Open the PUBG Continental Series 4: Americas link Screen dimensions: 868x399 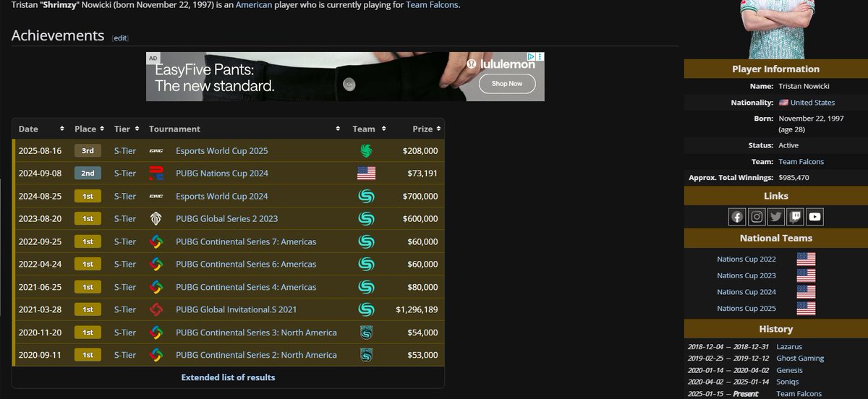point(246,287)
